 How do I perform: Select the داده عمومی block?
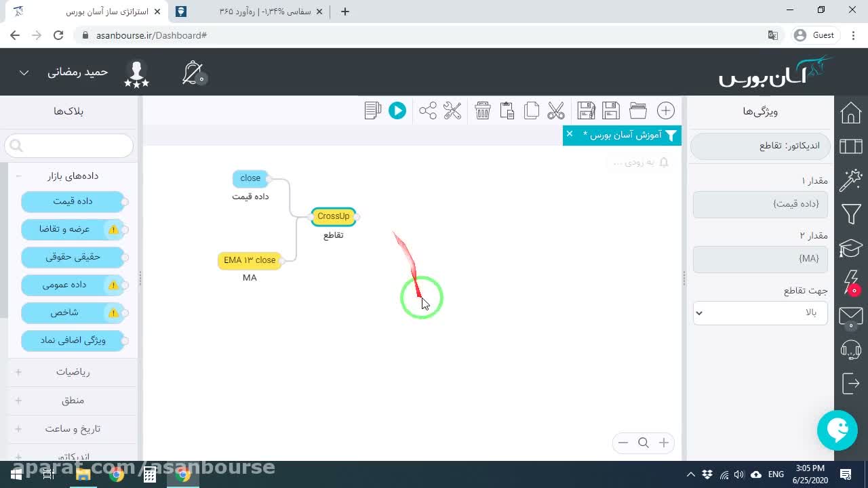73,285
